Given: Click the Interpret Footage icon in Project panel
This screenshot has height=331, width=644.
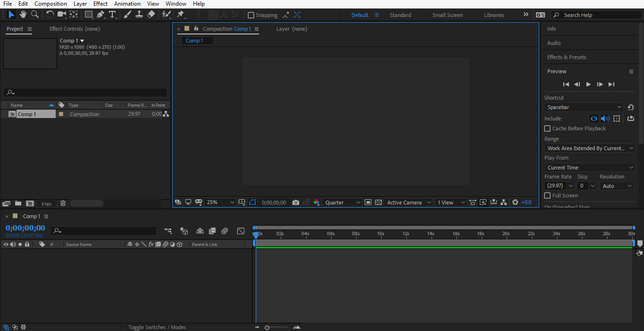Looking at the screenshot, I should click(x=6, y=204).
